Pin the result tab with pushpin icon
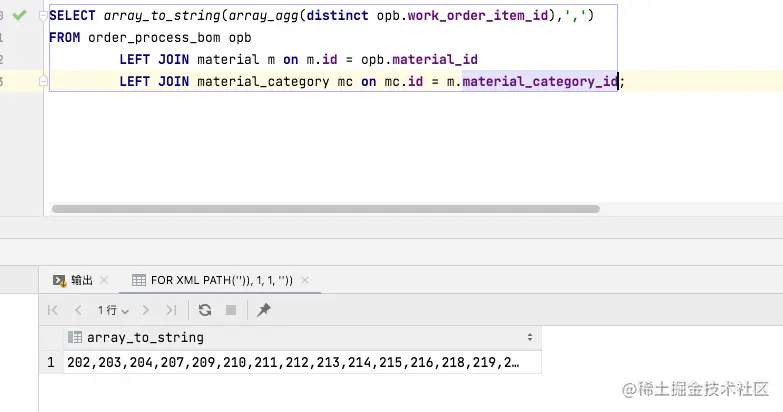This screenshot has width=783, height=412. (264, 310)
